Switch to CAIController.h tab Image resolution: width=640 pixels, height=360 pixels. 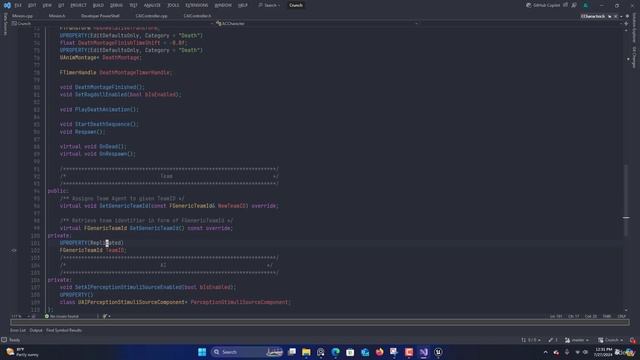pyautogui.click(x=197, y=16)
